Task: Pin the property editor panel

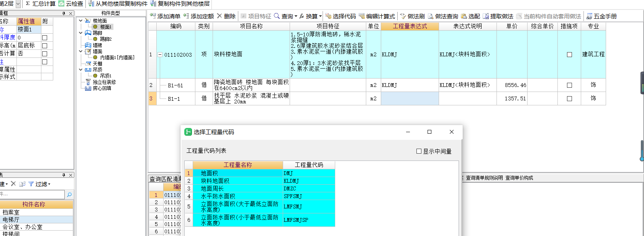Action: pyautogui.click(x=64, y=13)
